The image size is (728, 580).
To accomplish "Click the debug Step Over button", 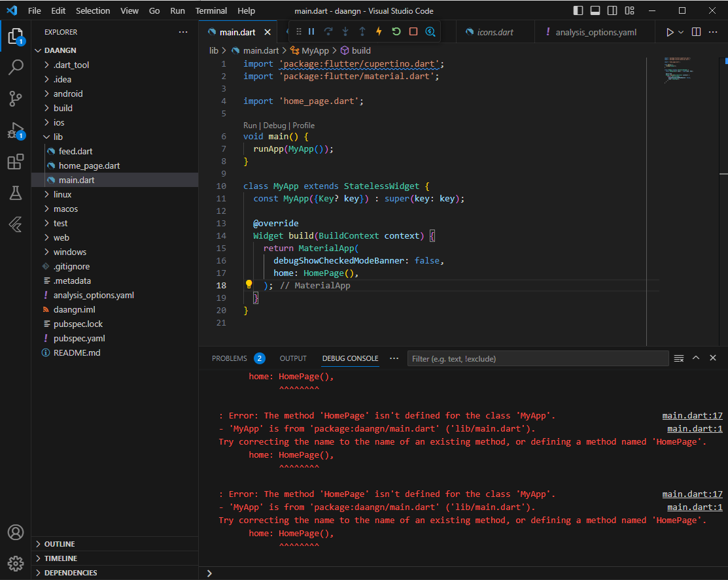I will 328,31.
